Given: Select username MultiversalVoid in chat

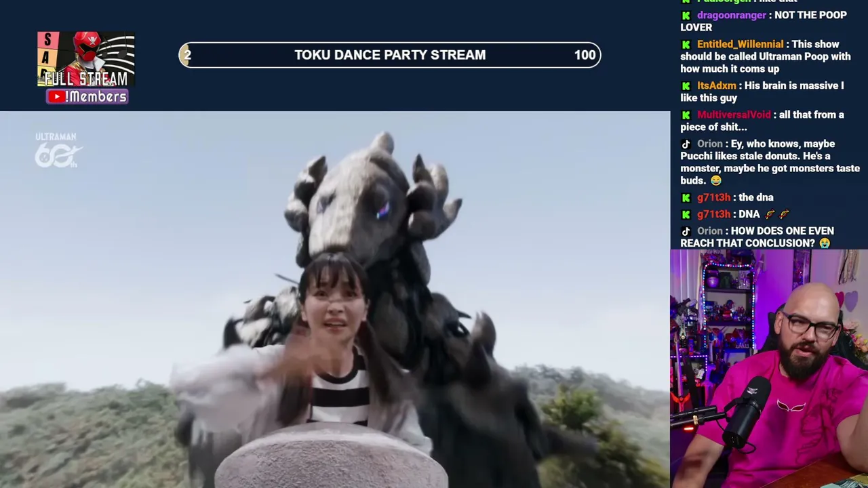Looking at the screenshot, I should (734, 115).
